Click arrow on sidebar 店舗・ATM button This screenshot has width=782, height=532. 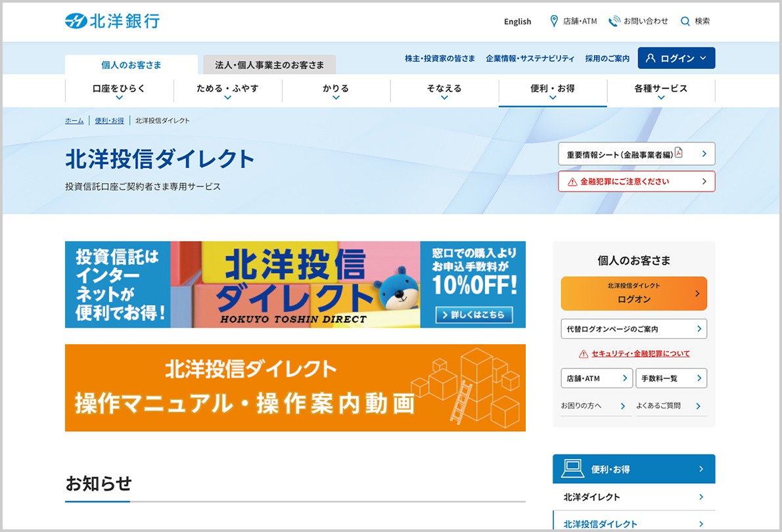pyautogui.click(x=625, y=378)
